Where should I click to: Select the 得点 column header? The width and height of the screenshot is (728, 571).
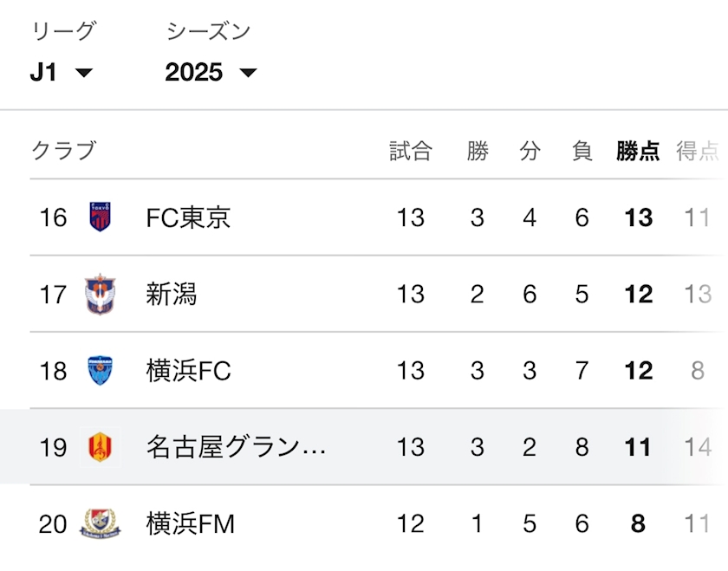[x=698, y=152]
